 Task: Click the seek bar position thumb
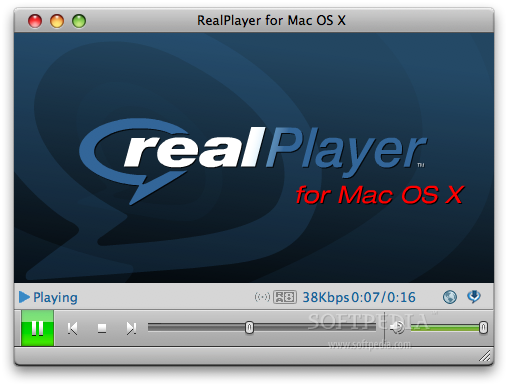click(x=249, y=328)
